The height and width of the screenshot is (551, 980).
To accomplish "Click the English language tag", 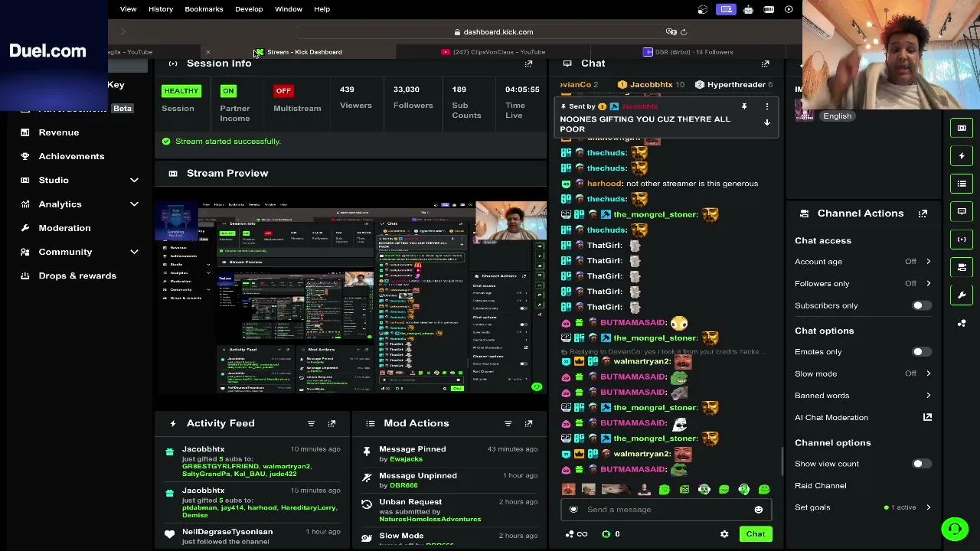I will pos(837,116).
